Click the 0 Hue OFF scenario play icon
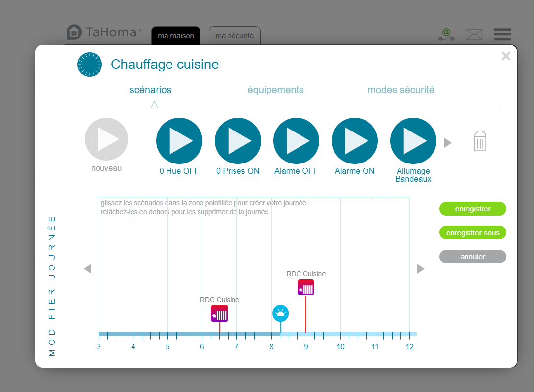 pyautogui.click(x=179, y=141)
